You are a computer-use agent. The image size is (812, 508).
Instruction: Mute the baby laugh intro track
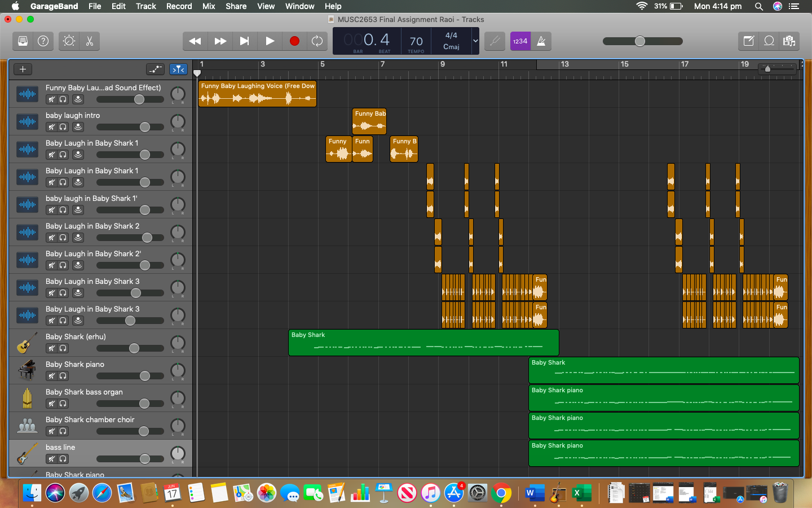tap(51, 127)
